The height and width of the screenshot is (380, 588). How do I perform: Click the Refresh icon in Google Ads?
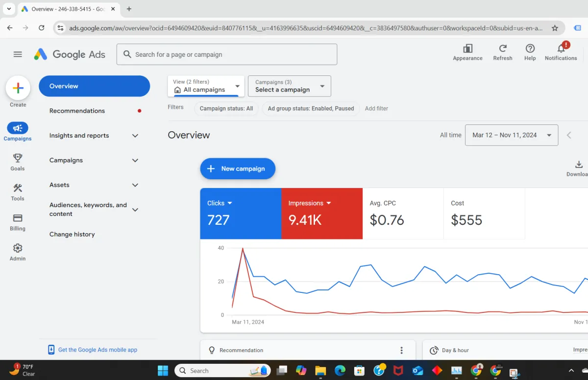point(503,48)
